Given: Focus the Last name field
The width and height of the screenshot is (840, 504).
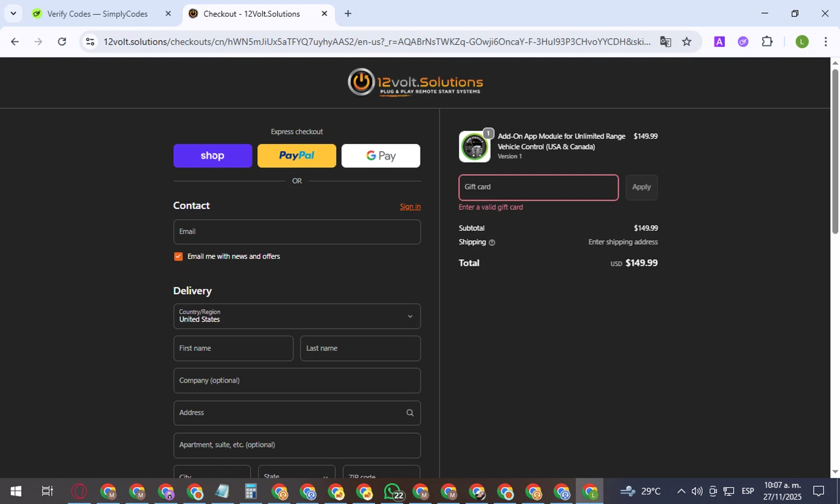Looking at the screenshot, I should pyautogui.click(x=360, y=348).
